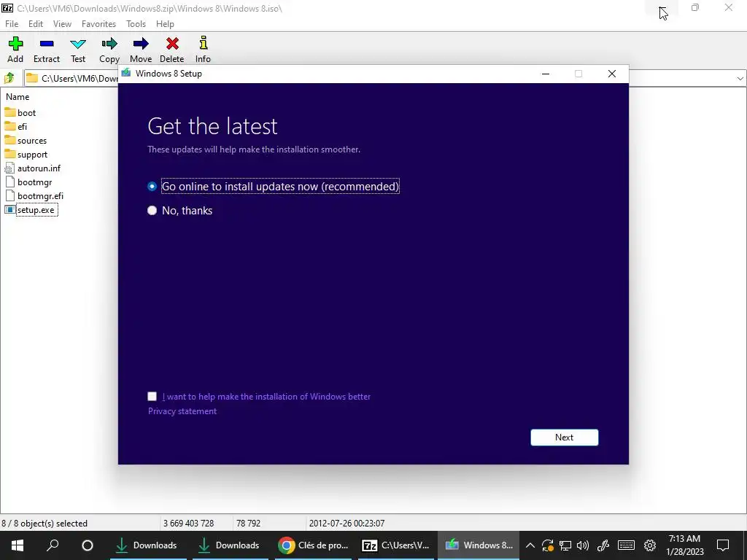The image size is (747, 560).
Task: Select the sources folder
Action: (26, 141)
